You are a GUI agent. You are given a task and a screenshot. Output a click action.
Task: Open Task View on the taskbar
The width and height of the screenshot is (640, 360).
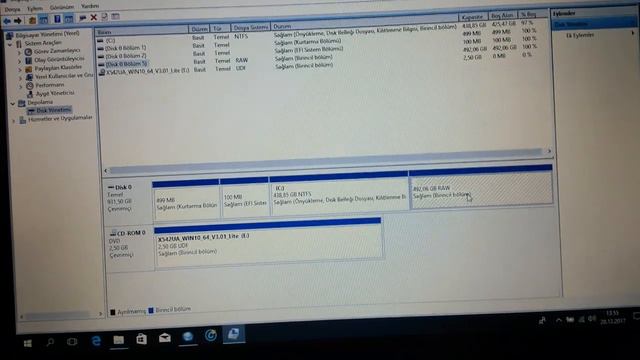tap(72, 342)
